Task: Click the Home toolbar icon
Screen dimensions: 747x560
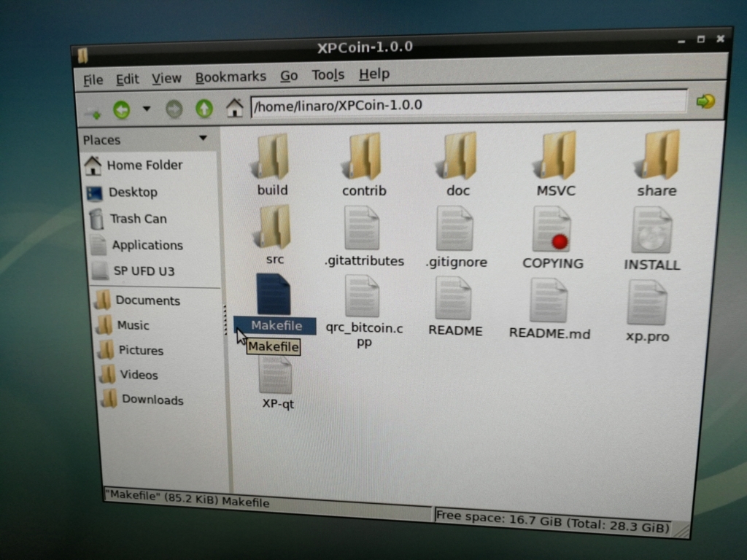Action: [234, 108]
